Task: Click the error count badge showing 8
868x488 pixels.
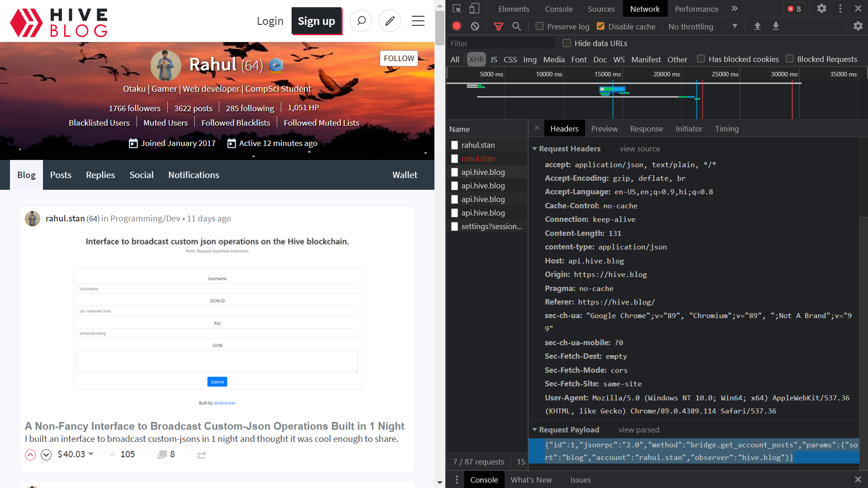Action: tap(794, 9)
